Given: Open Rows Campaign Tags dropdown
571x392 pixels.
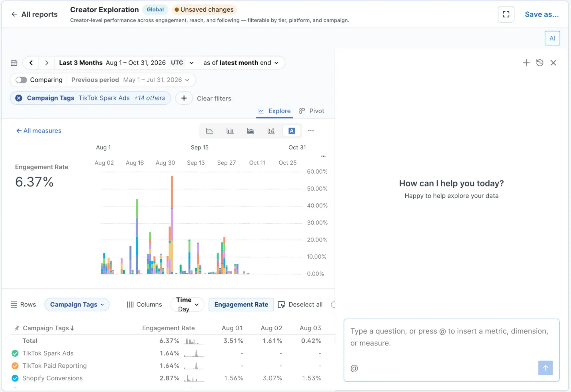Looking at the screenshot, I should tap(77, 305).
